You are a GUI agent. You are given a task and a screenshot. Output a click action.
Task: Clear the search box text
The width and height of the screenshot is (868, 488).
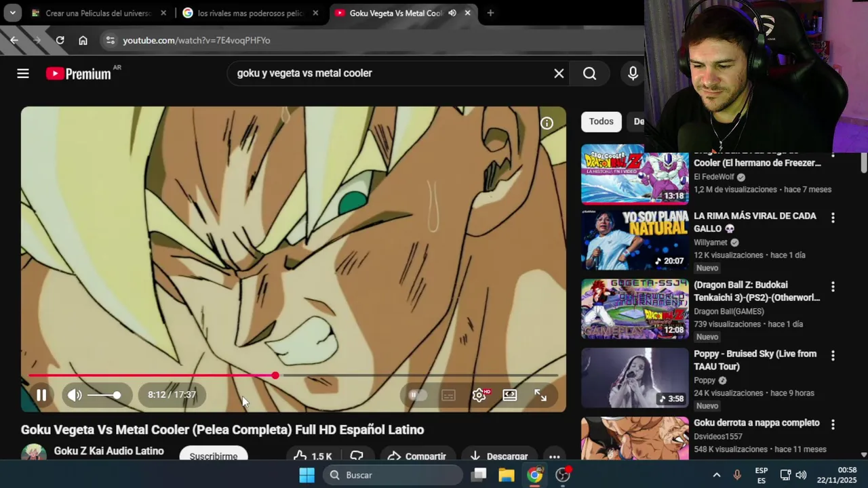pyautogui.click(x=559, y=73)
